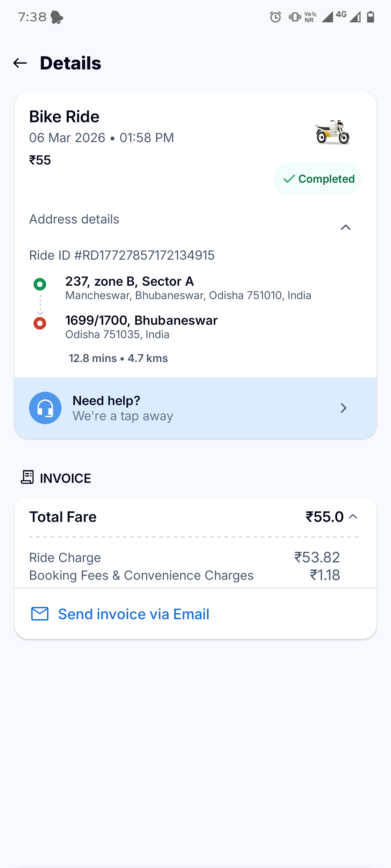Tap the battery status icon
The height and width of the screenshot is (868, 391).
370,17
